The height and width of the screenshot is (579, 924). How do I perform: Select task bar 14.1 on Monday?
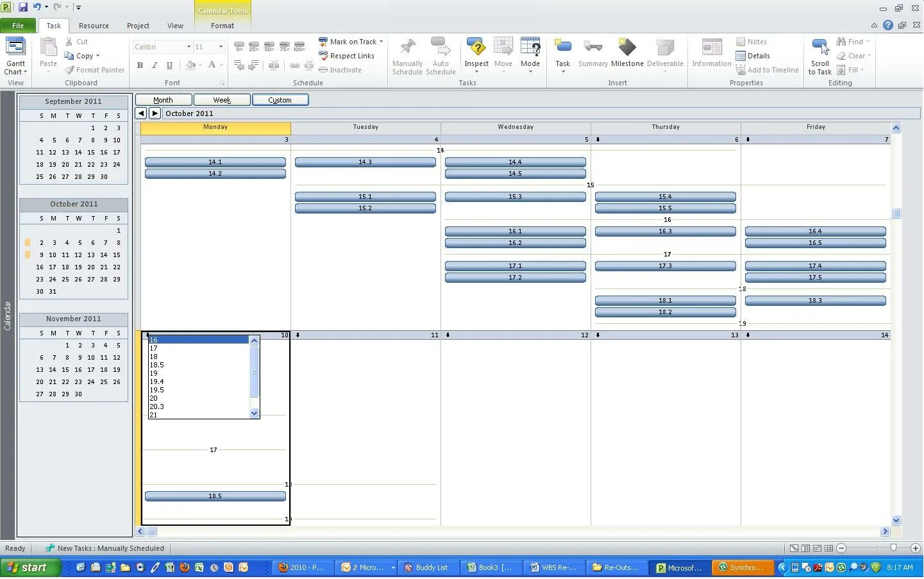point(215,162)
